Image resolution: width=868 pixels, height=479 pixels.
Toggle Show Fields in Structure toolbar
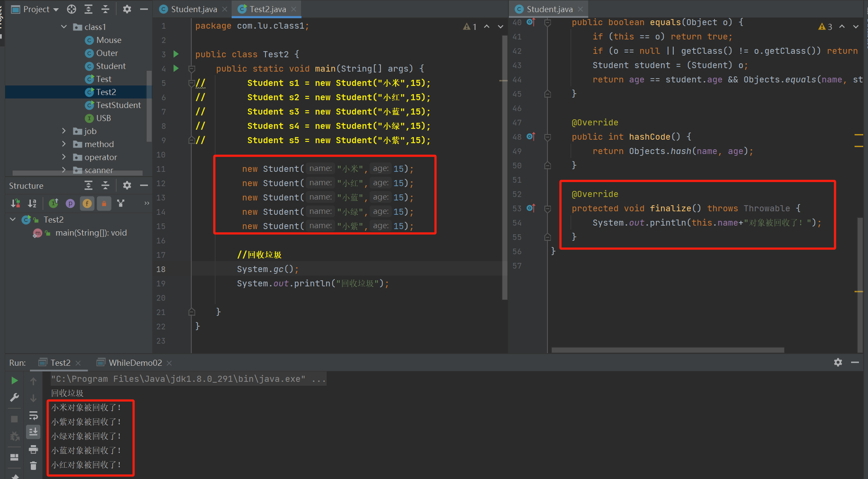(x=87, y=203)
